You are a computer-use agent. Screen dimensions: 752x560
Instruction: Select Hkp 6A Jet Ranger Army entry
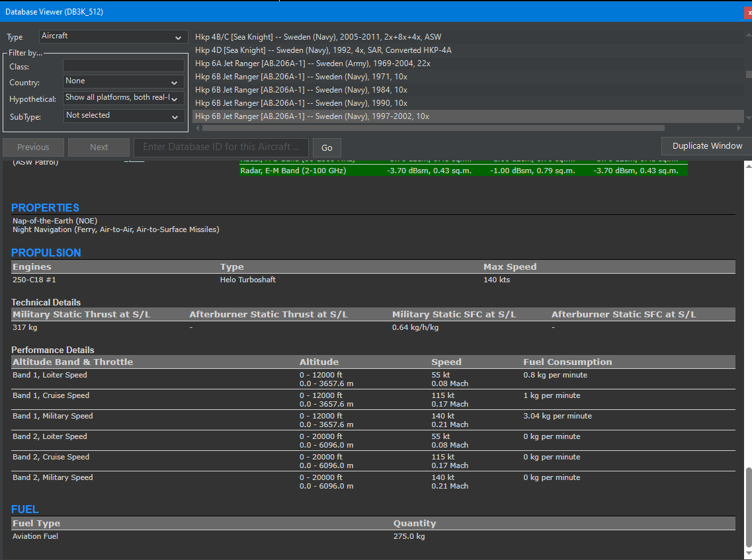pyautogui.click(x=468, y=63)
